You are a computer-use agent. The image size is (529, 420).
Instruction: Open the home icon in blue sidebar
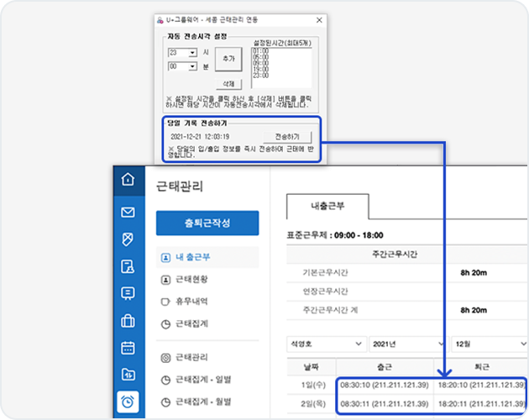pos(128,179)
